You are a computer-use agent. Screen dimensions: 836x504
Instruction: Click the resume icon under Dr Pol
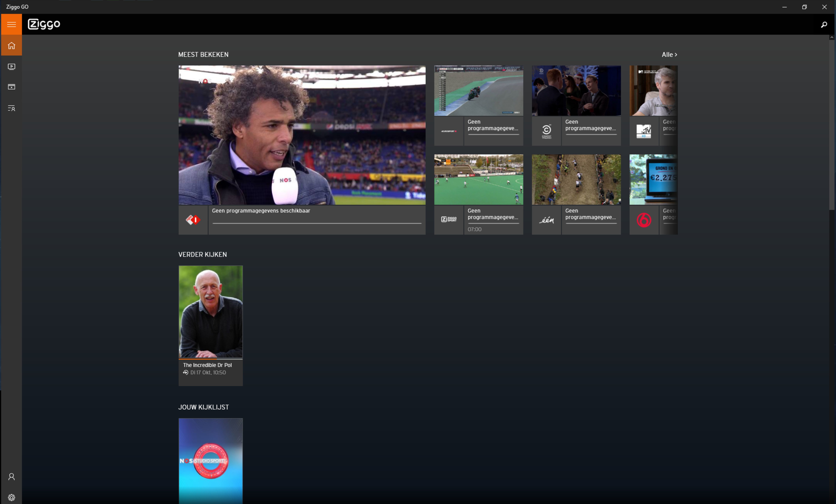click(186, 372)
